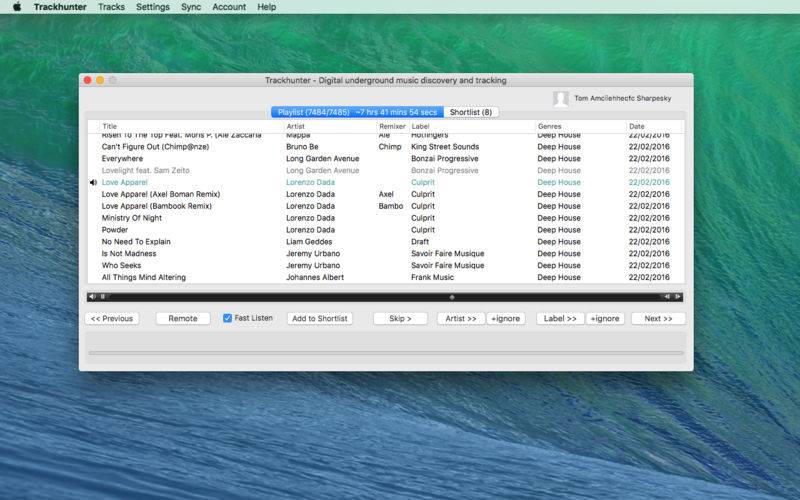Click the Label >> button
800x500 pixels.
tap(560, 318)
